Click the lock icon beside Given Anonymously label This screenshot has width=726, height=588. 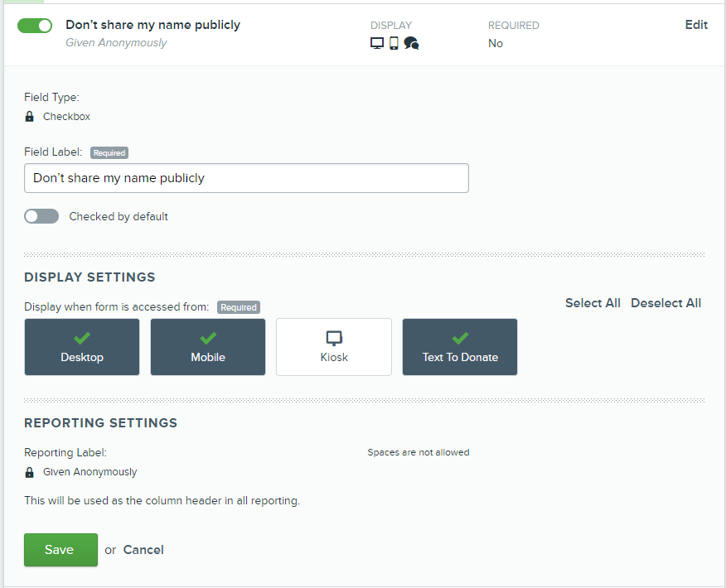[x=29, y=472]
